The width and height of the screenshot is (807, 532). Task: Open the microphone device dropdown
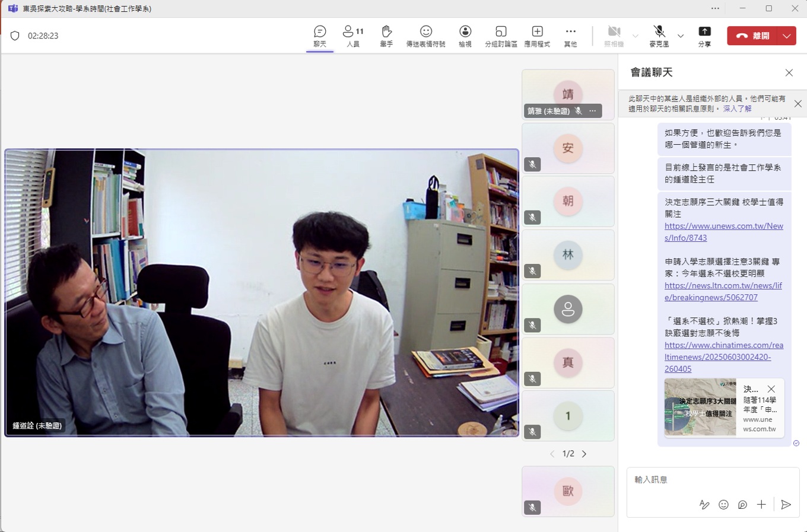(681, 36)
